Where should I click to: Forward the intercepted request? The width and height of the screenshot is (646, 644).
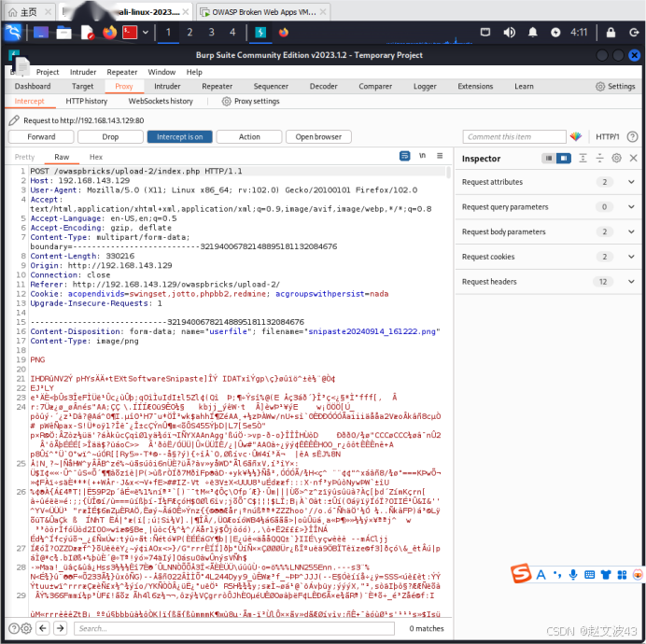pos(41,137)
